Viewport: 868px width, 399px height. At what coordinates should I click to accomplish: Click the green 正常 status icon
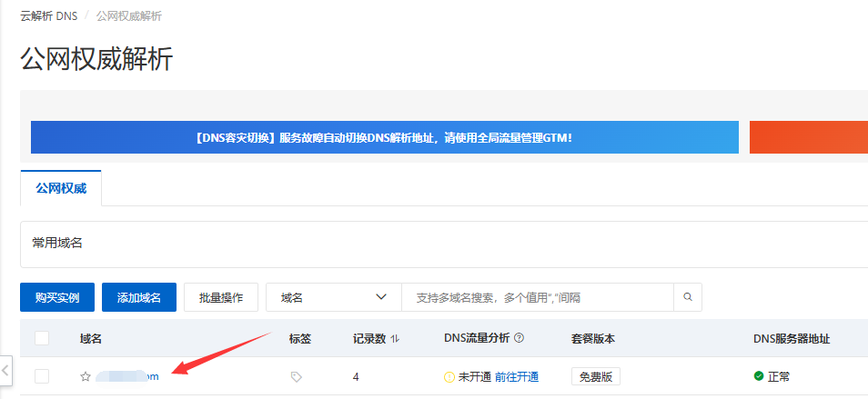click(x=759, y=375)
